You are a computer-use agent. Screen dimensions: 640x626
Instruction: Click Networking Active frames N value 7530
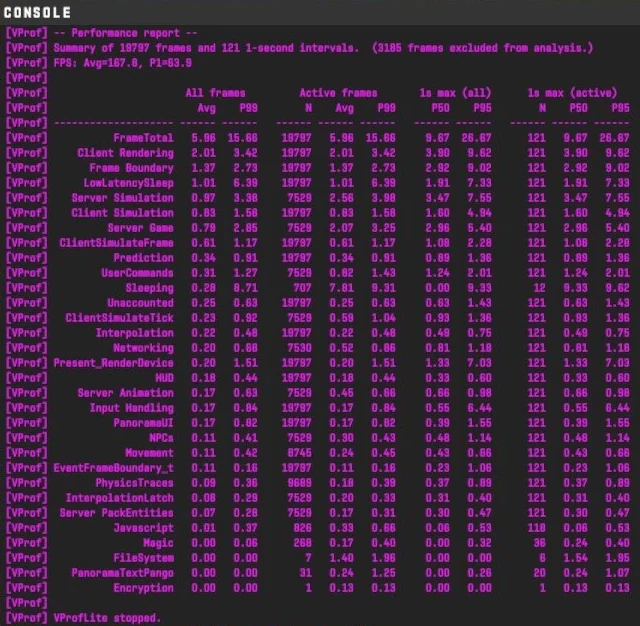click(300, 348)
